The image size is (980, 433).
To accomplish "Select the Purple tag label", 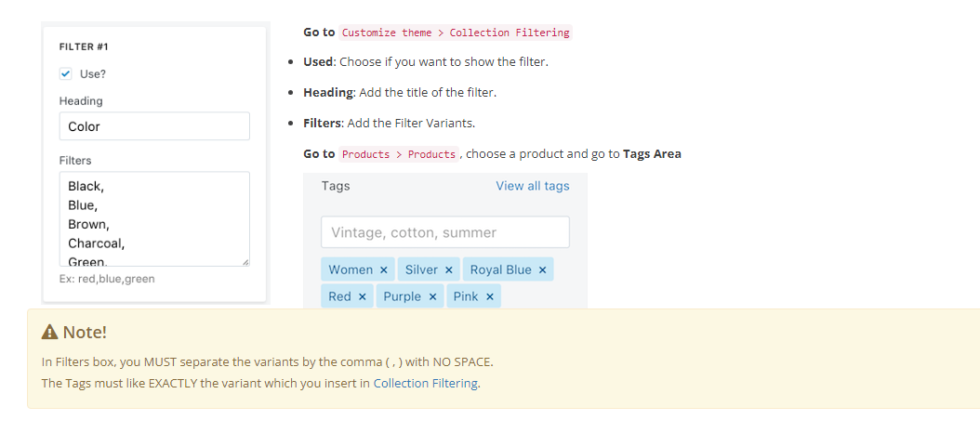I will (402, 296).
